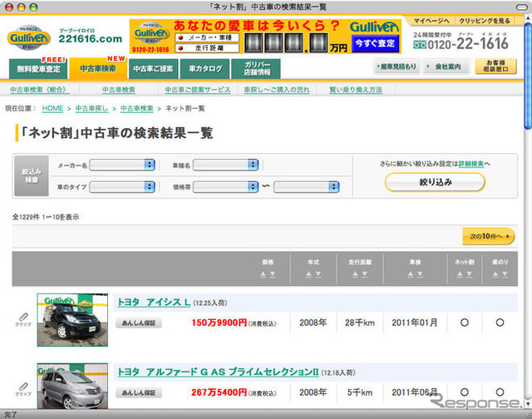
Task: Sort 楽のり column descending with down arrow
Action: point(505,274)
